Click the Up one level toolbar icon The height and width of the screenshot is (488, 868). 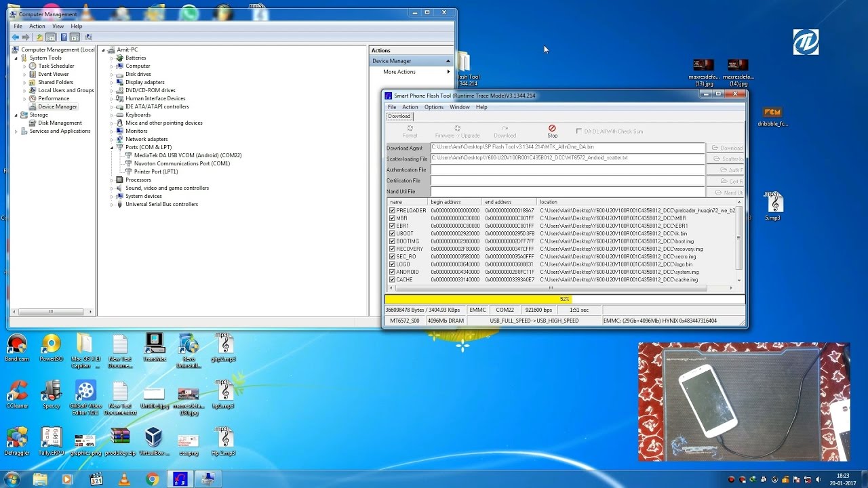click(x=39, y=37)
